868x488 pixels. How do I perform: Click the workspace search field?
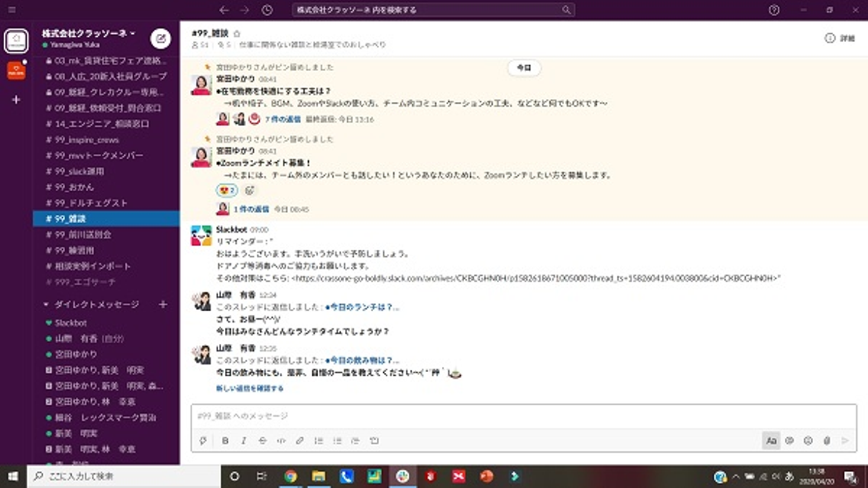(433, 10)
